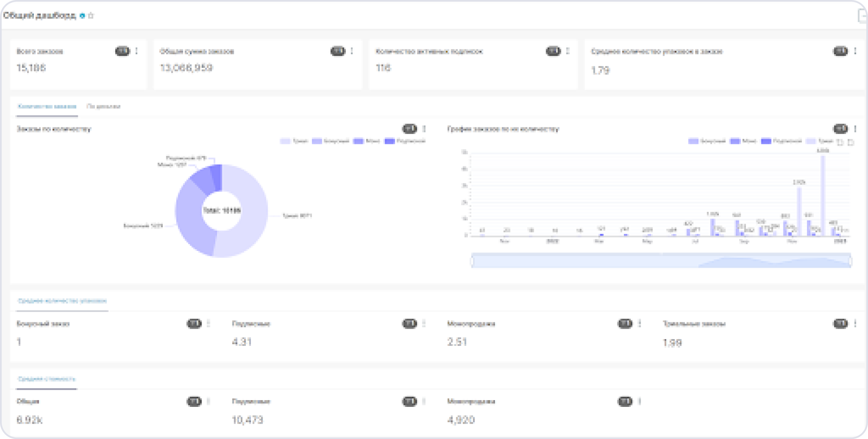Click the left handle of the chart zoom slider
The width and height of the screenshot is (868, 439).
[x=472, y=261]
